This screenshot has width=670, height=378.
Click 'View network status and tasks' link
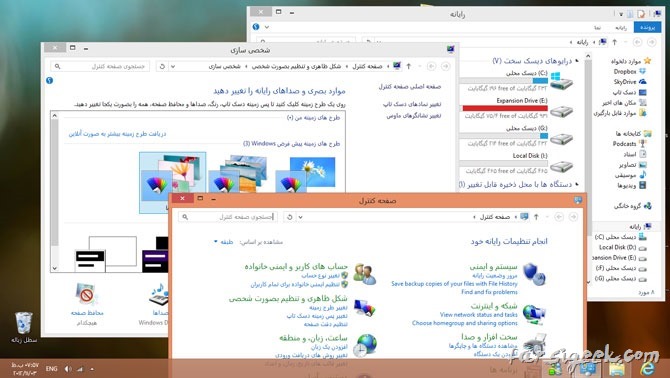pos(479,315)
